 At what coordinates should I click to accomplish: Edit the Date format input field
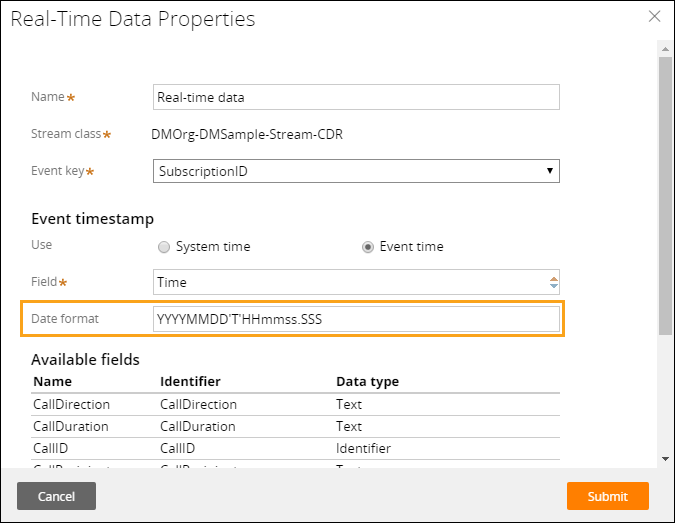[x=356, y=319]
